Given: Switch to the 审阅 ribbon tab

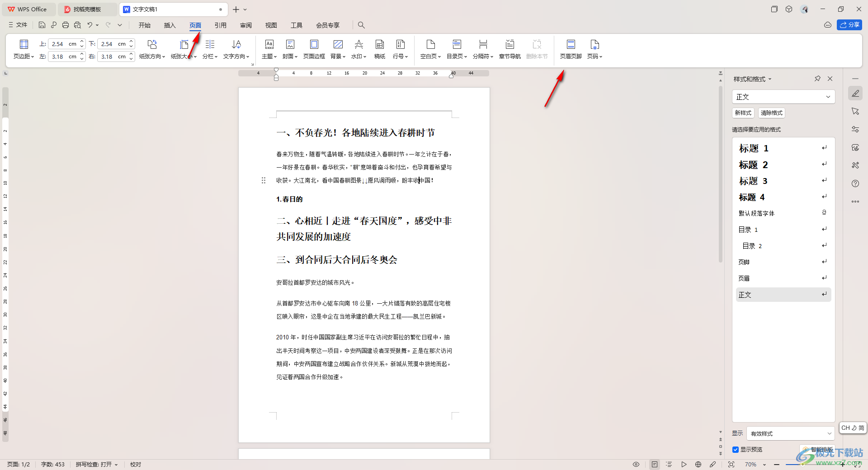Looking at the screenshot, I should (x=246, y=25).
